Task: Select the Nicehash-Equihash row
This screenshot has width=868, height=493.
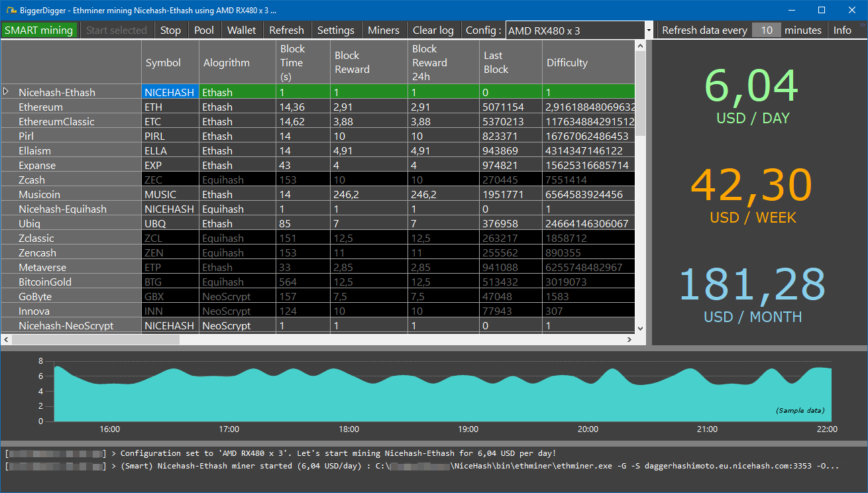Action: click(x=318, y=209)
